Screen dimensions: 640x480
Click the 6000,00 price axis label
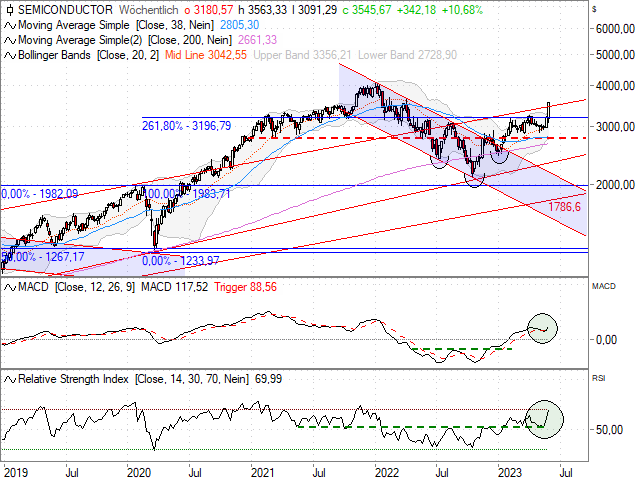(x=616, y=29)
